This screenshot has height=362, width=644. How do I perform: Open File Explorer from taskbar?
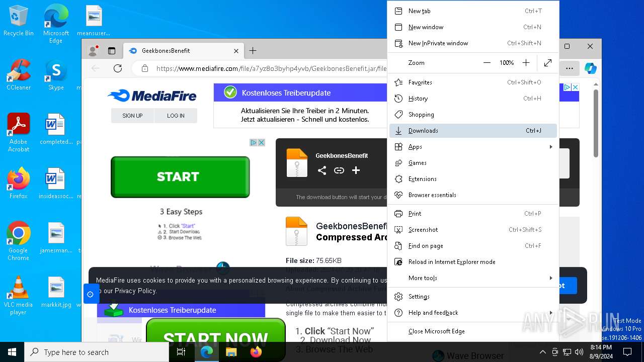[x=231, y=352]
